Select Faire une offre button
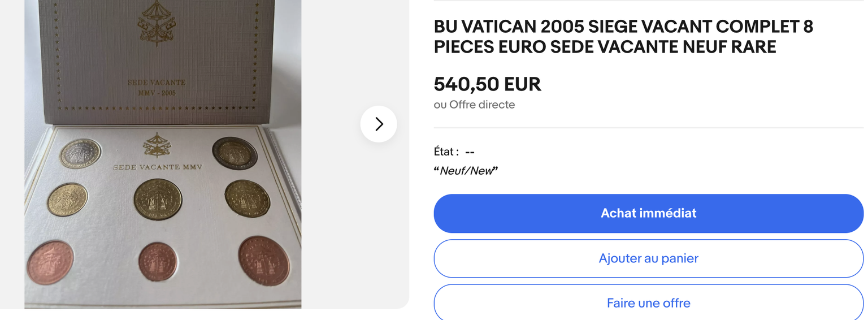The width and height of the screenshot is (868, 320). [x=648, y=302]
